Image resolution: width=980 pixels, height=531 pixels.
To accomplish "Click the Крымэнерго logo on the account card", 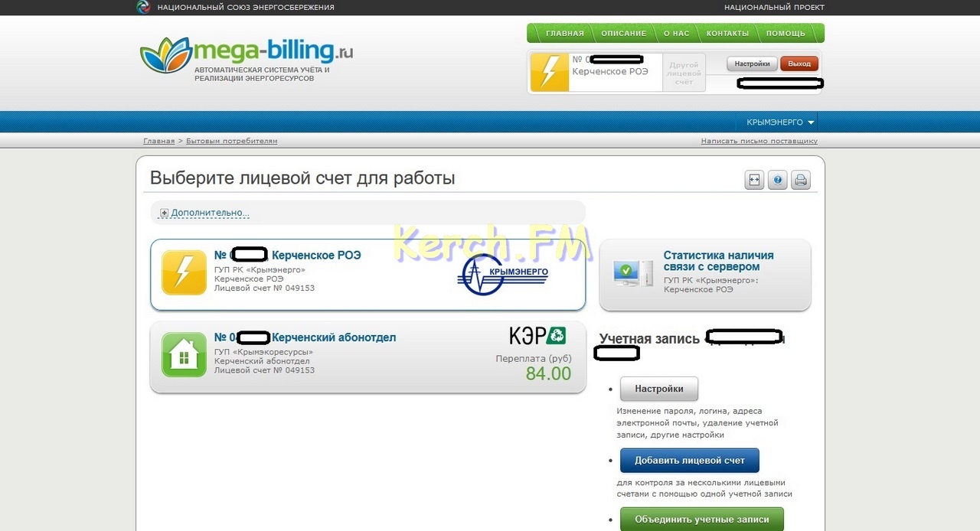I will pyautogui.click(x=503, y=275).
